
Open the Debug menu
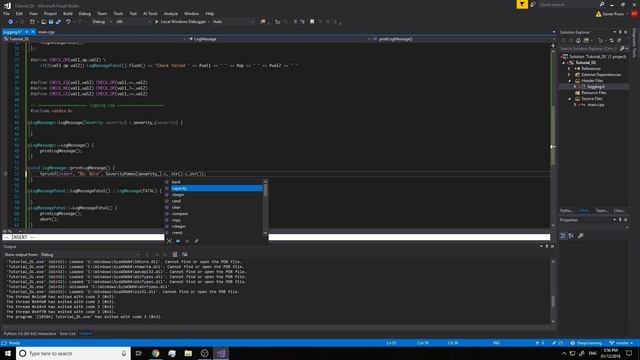pyautogui.click(x=84, y=13)
